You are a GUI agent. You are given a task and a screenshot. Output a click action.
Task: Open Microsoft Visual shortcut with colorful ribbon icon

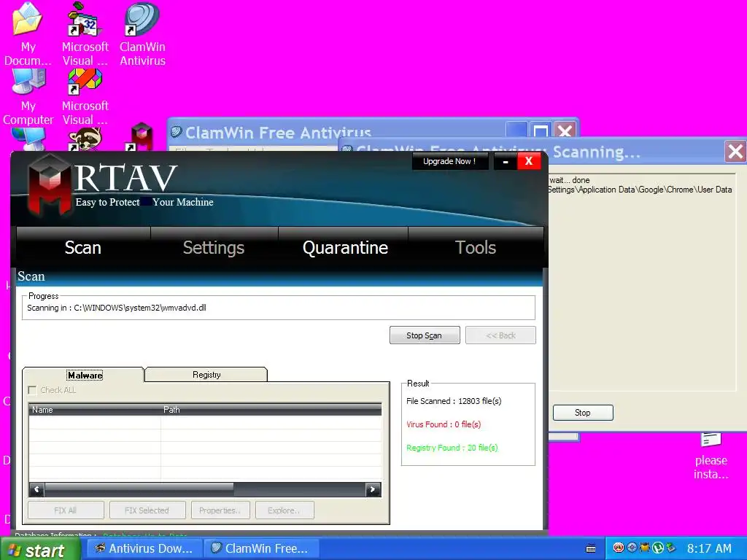(85, 97)
